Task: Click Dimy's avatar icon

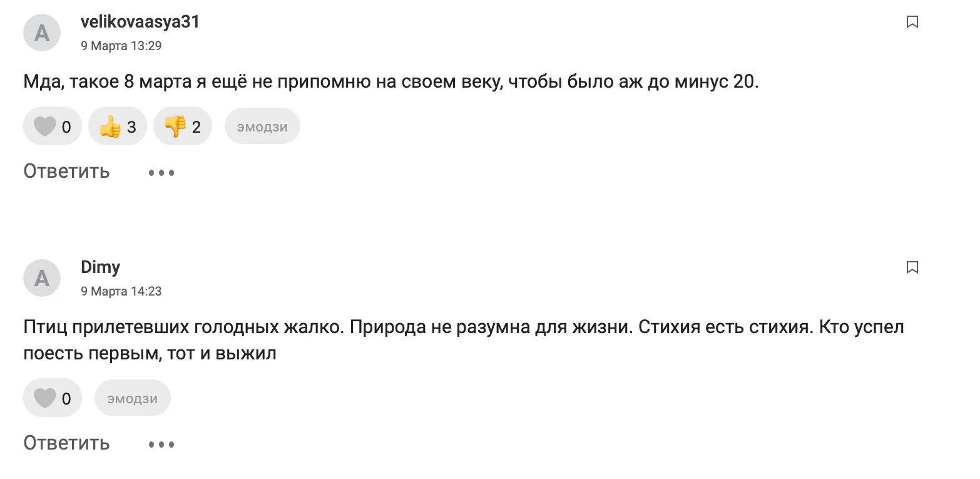Action: [42, 277]
